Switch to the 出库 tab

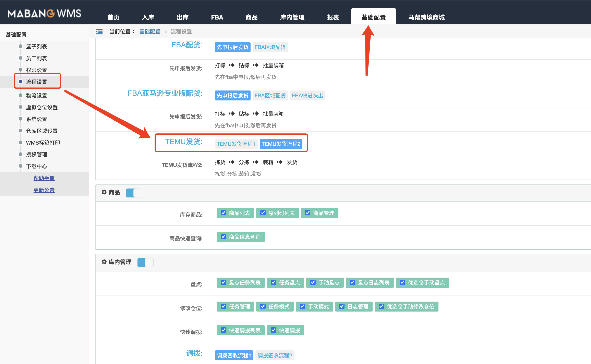182,17
